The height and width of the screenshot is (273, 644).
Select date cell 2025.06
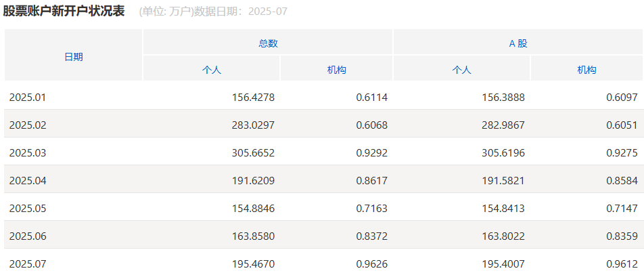click(28, 236)
